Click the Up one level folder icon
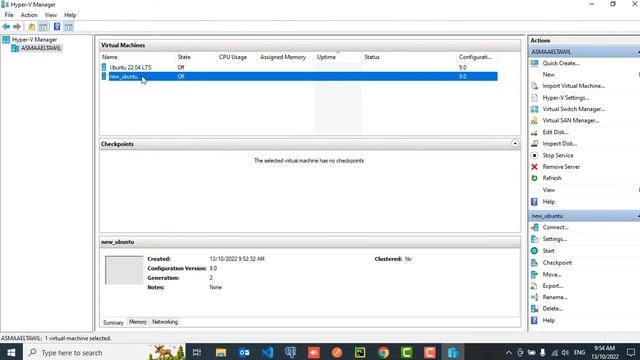The width and height of the screenshot is (640, 360). 31,27
